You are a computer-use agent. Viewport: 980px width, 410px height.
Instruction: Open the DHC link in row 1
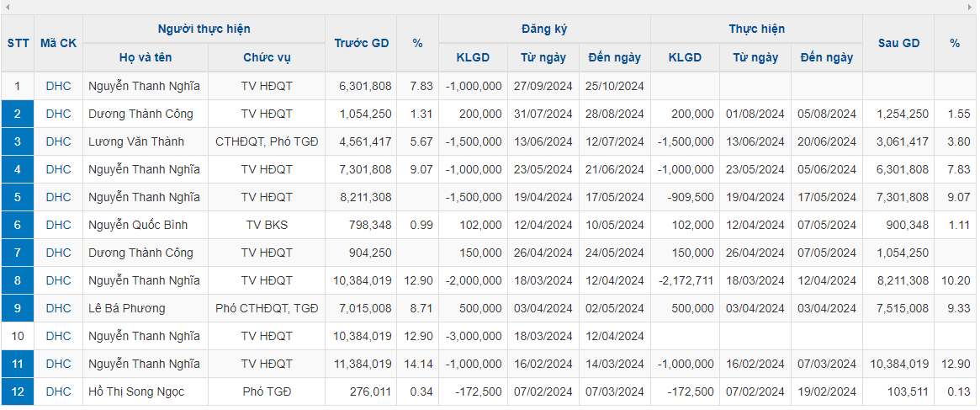tap(59, 86)
